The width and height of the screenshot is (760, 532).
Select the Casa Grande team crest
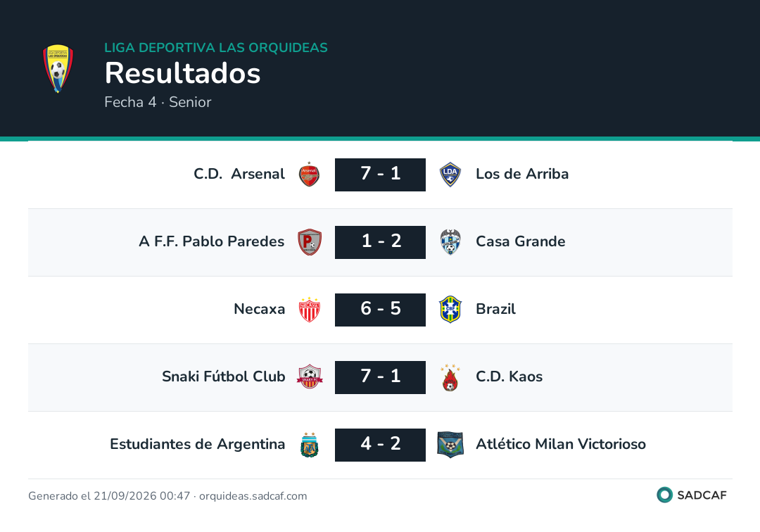coord(450,242)
